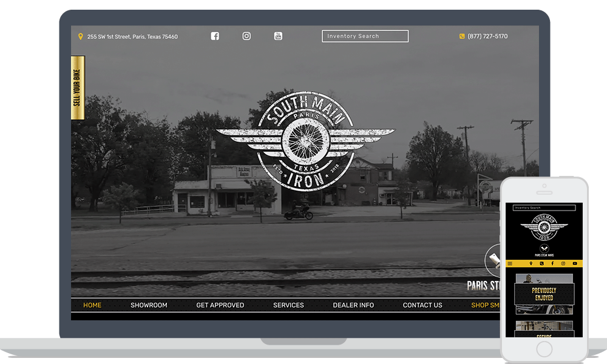Open the hamburger menu on the phone
Viewport: 607px width, 364px height.
[x=510, y=263]
